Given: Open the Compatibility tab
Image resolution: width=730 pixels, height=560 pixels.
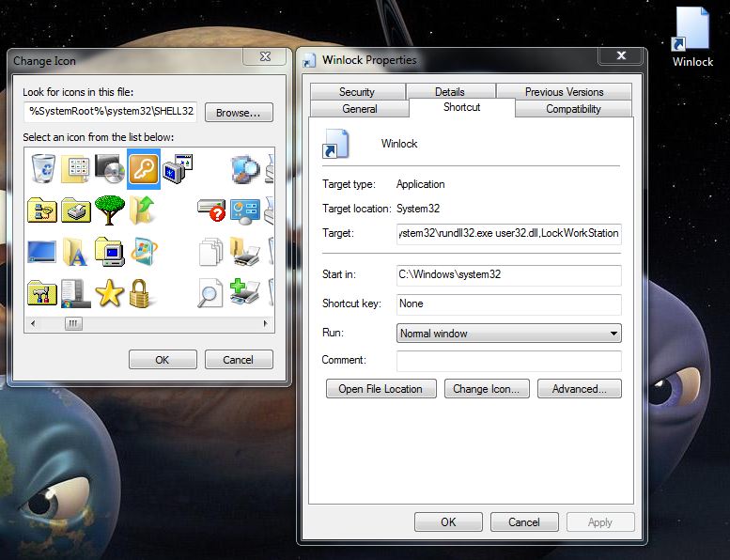Looking at the screenshot, I should pyautogui.click(x=573, y=109).
